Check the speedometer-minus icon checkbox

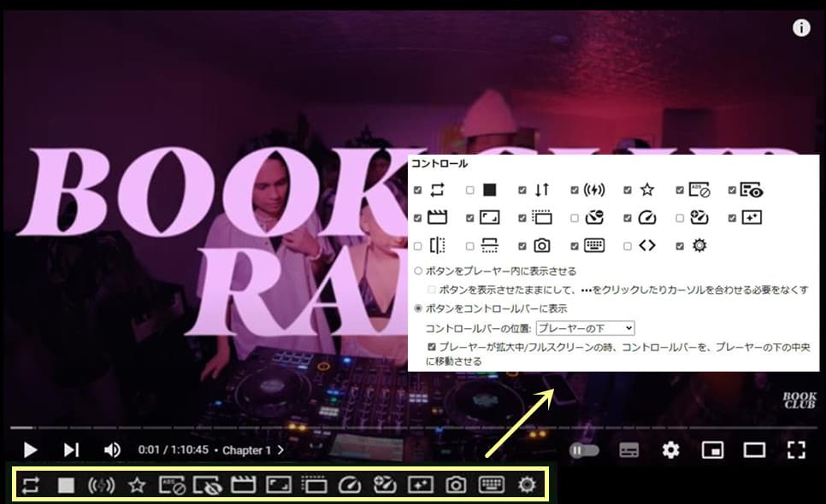tap(575, 218)
